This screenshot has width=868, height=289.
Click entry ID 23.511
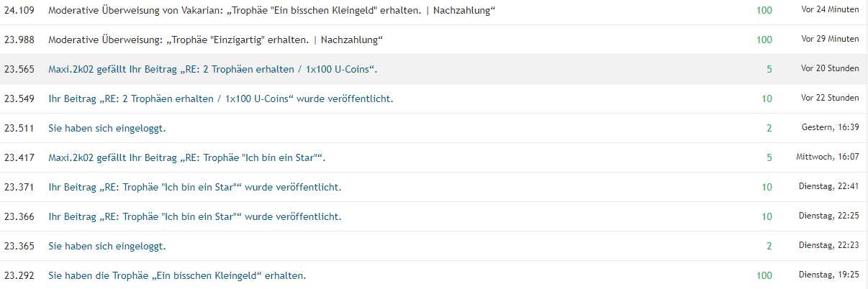coord(19,128)
